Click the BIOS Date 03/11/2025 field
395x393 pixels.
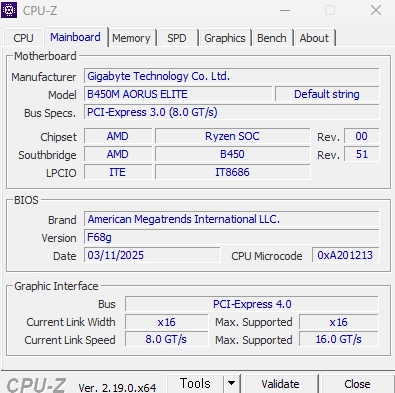152,255
